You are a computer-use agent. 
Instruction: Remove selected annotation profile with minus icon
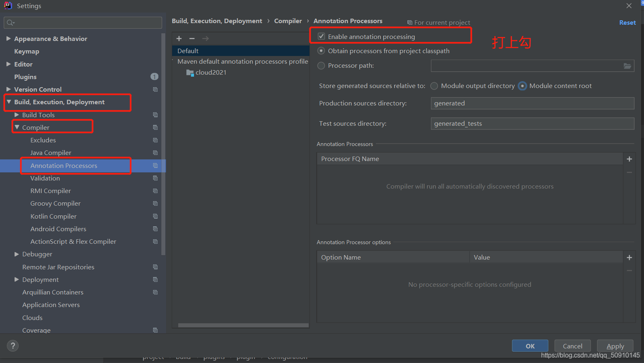192,39
